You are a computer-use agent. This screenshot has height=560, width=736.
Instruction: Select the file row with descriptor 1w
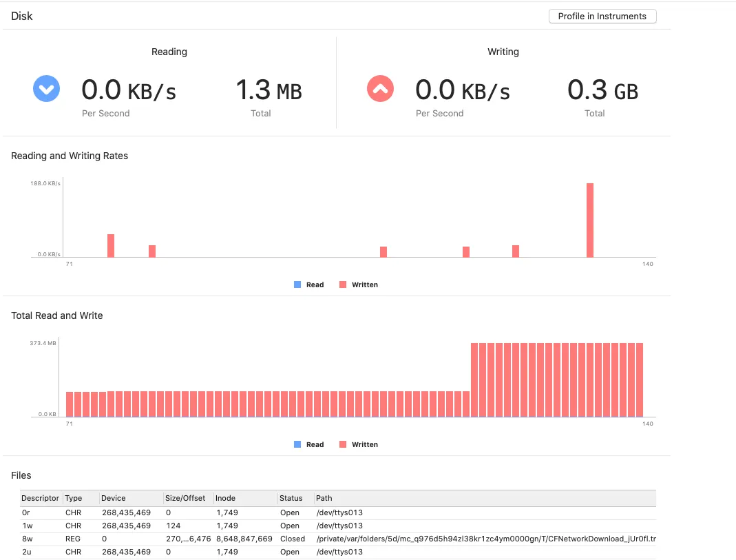pyautogui.click(x=339, y=526)
